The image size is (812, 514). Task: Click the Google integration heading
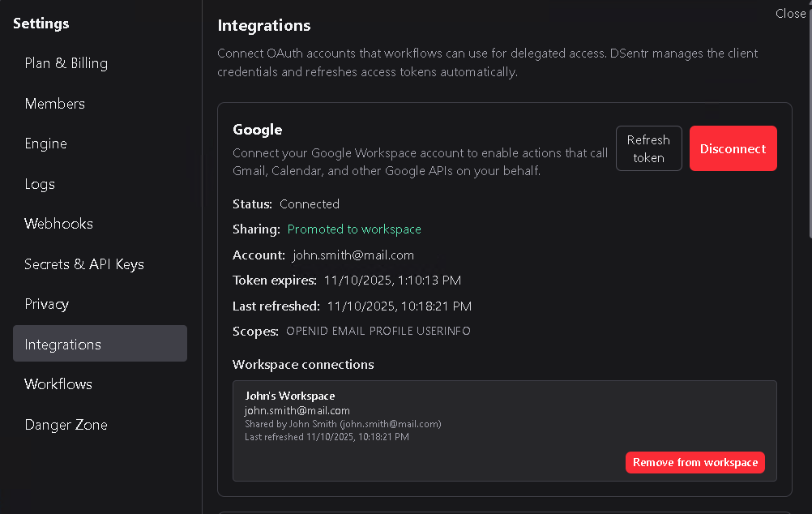point(258,130)
